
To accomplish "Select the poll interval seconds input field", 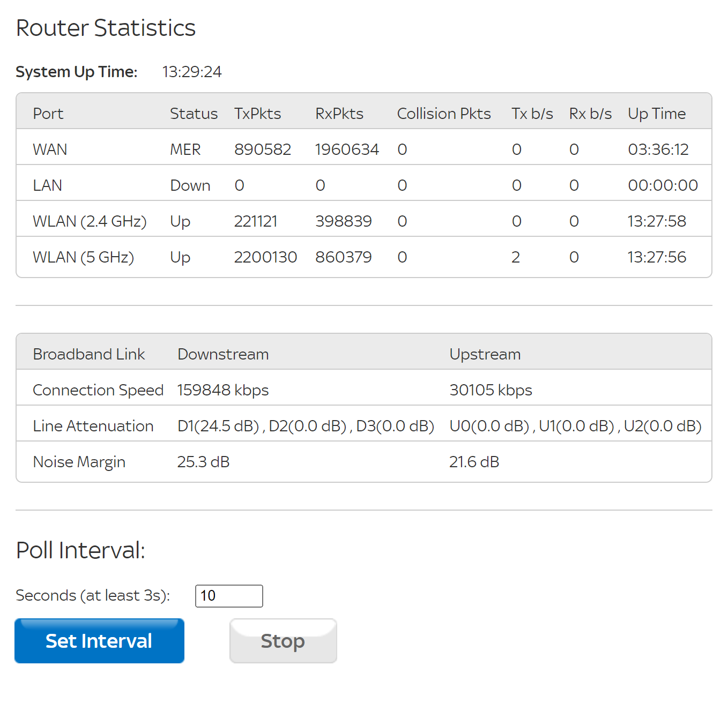I will tap(229, 596).
